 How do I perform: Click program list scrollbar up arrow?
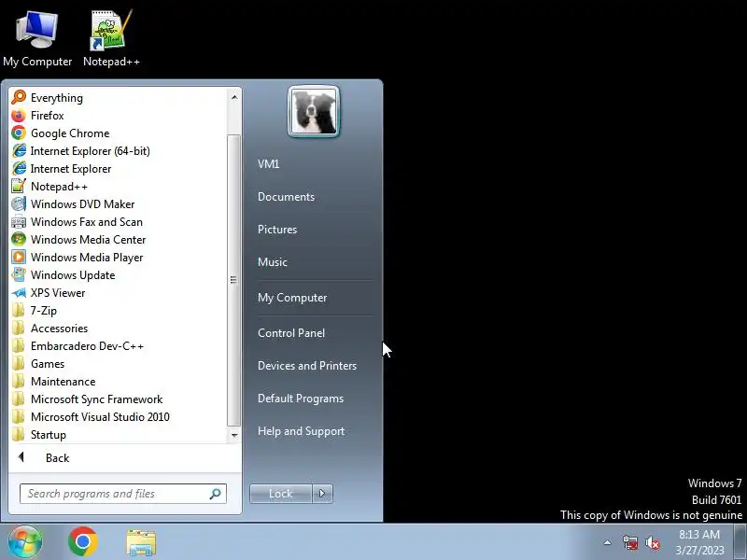click(x=234, y=97)
